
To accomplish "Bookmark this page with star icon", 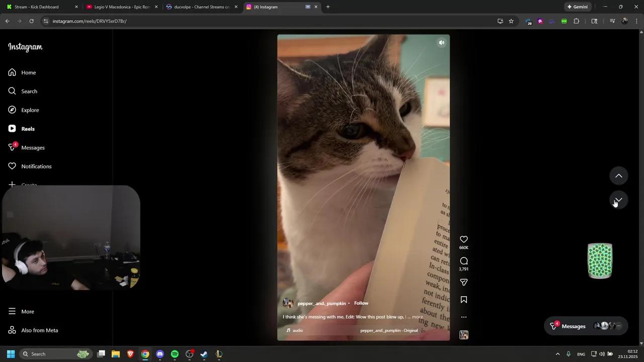I will pos(511,21).
